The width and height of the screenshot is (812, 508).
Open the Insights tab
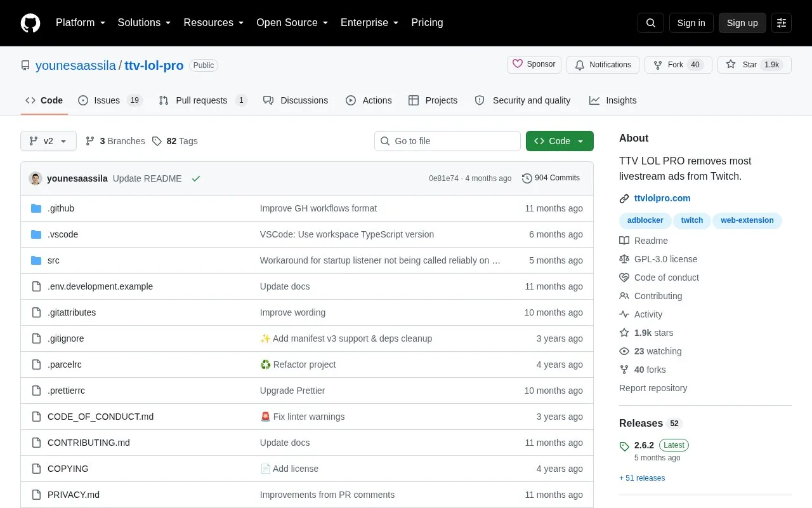613,100
